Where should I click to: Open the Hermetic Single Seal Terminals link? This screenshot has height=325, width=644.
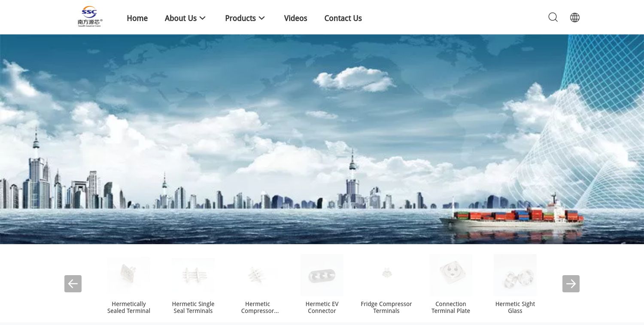(193, 307)
